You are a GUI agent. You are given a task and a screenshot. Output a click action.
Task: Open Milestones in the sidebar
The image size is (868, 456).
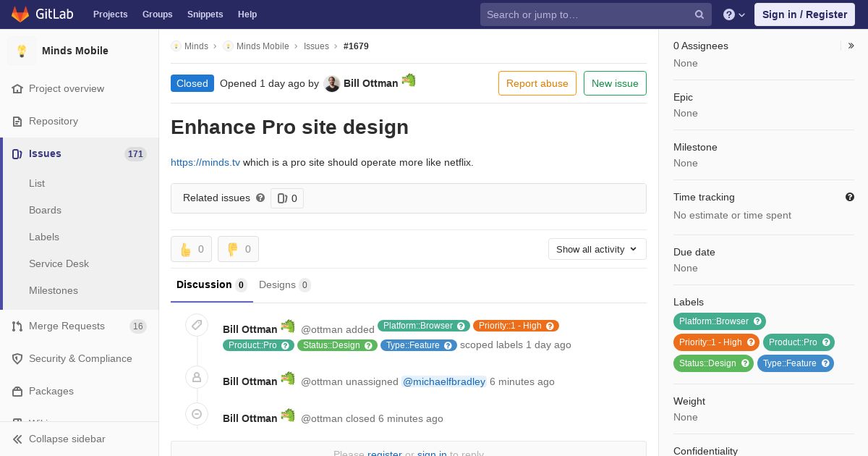pos(54,290)
